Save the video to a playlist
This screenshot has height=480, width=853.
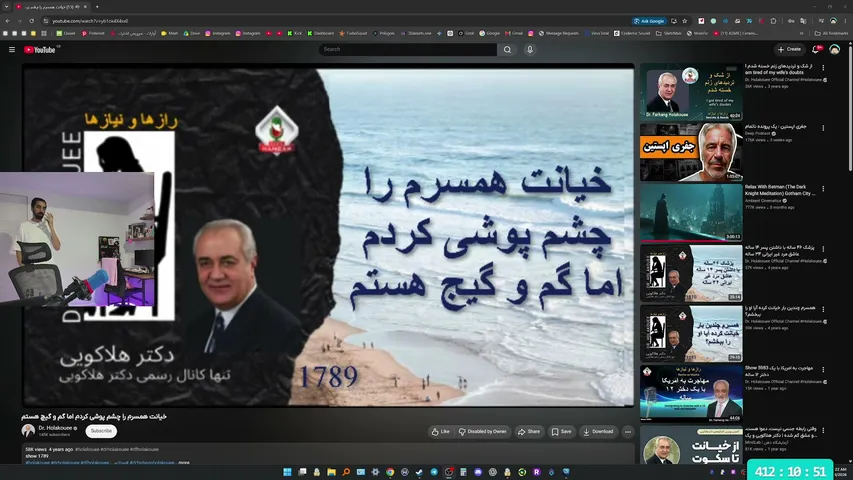pos(562,432)
